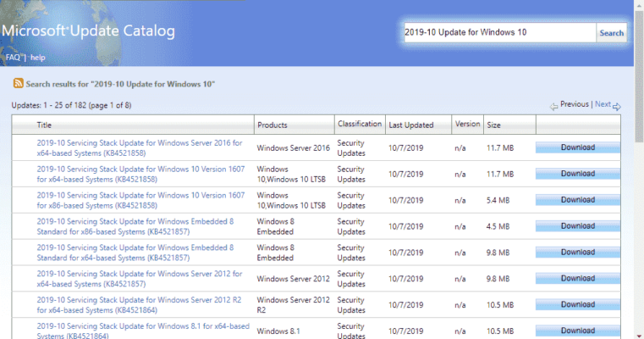Download Windows 10 1607 x64-based update

click(578, 174)
